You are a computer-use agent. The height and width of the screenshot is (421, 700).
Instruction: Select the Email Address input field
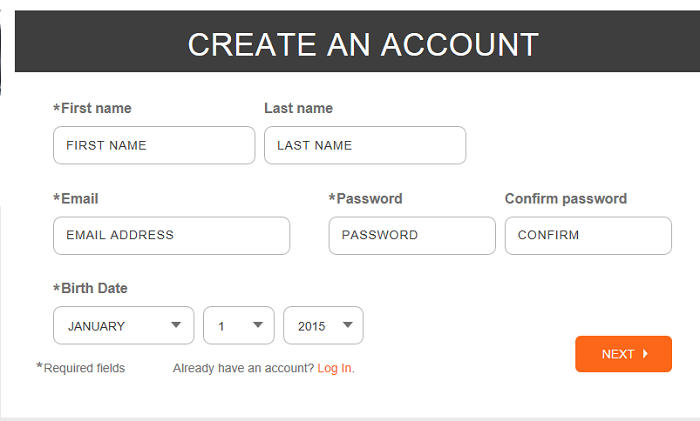pyautogui.click(x=171, y=236)
